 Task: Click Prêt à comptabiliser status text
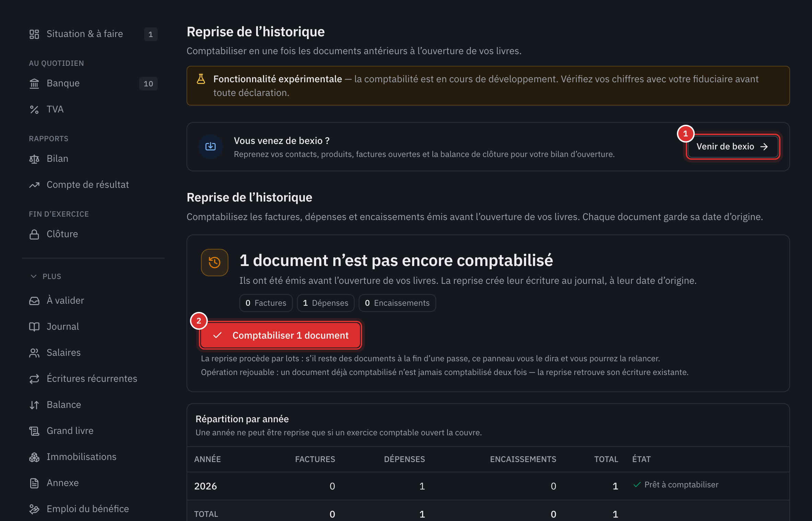[681, 485]
